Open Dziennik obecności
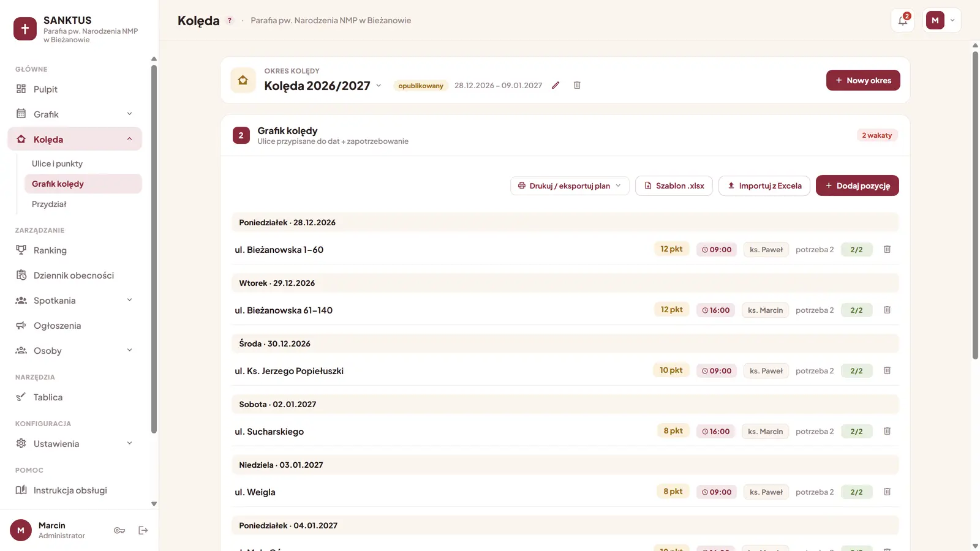Image resolution: width=980 pixels, height=551 pixels. (75, 275)
